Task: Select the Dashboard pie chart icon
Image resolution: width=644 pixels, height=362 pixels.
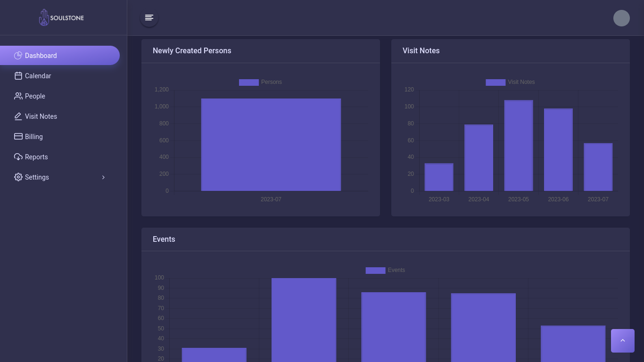Action: pos(18,55)
